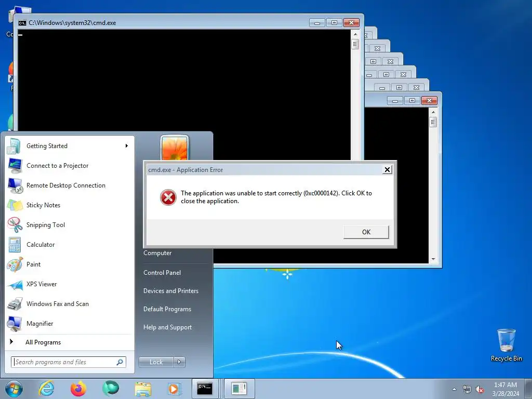This screenshot has width=532, height=399.
Task: Expand the Getting Started submenu arrow
Action: click(x=127, y=146)
